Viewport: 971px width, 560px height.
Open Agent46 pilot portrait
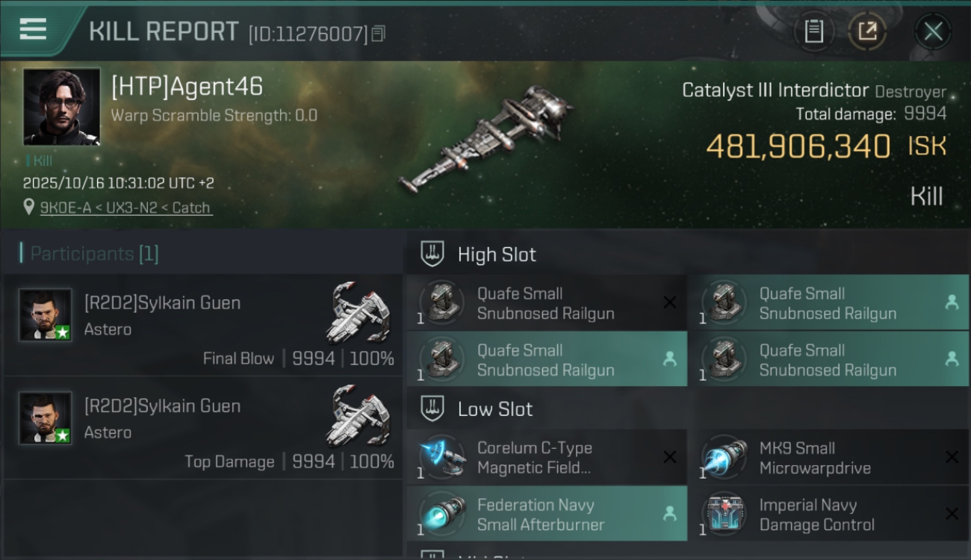pos(62,107)
